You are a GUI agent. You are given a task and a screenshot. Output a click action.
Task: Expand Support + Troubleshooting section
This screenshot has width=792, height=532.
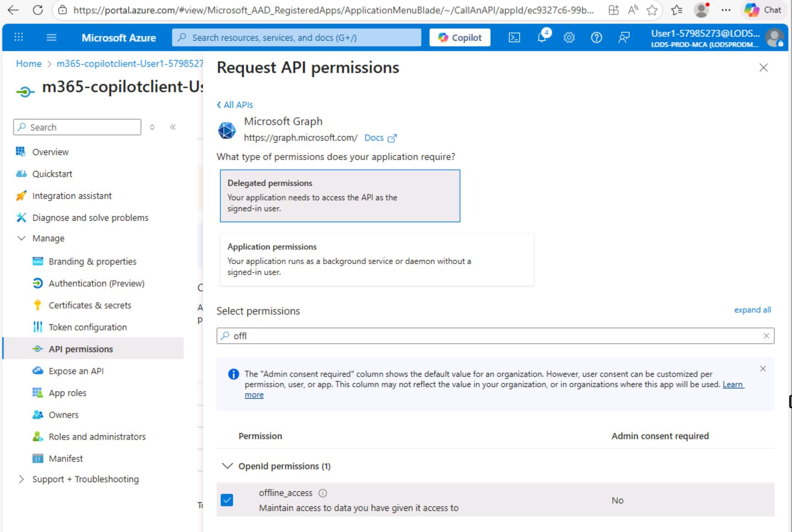[21, 479]
